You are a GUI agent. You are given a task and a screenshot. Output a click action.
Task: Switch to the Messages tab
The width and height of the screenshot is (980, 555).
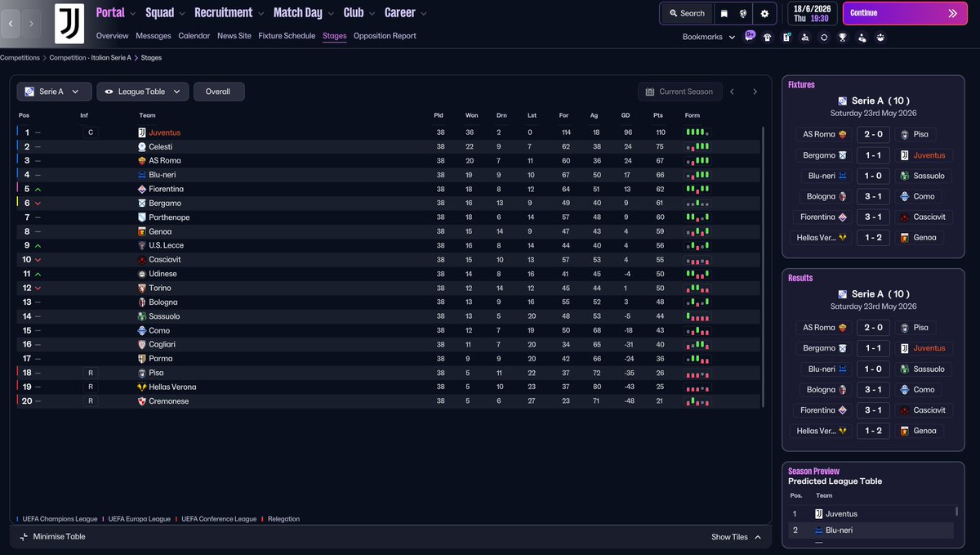pos(154,36)
